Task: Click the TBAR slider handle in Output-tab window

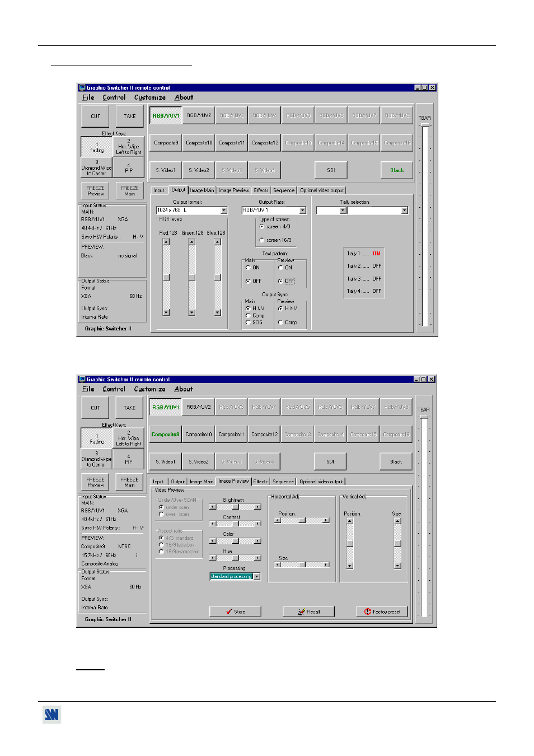Action: pos(425,125)
